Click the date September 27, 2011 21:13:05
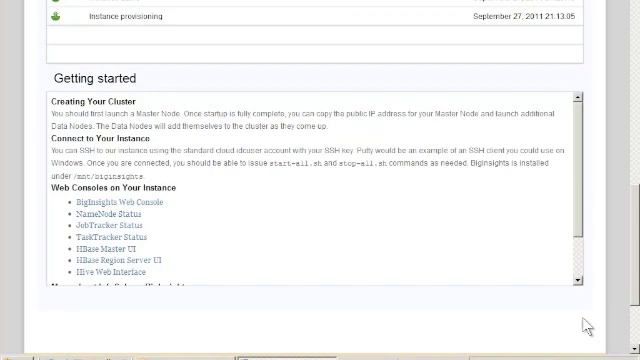The image size is (640, 360). point(524,16)
